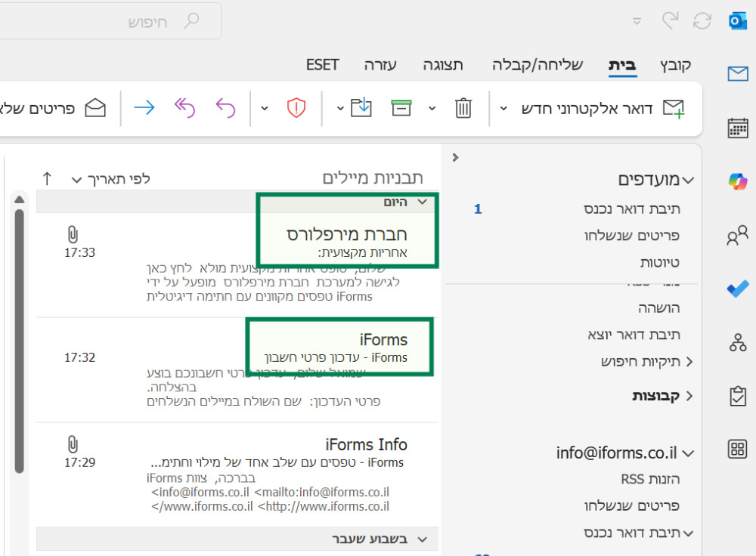The image size is (756, 556).
Task: Click the Move to folder icon
Action: coord(361,107)
